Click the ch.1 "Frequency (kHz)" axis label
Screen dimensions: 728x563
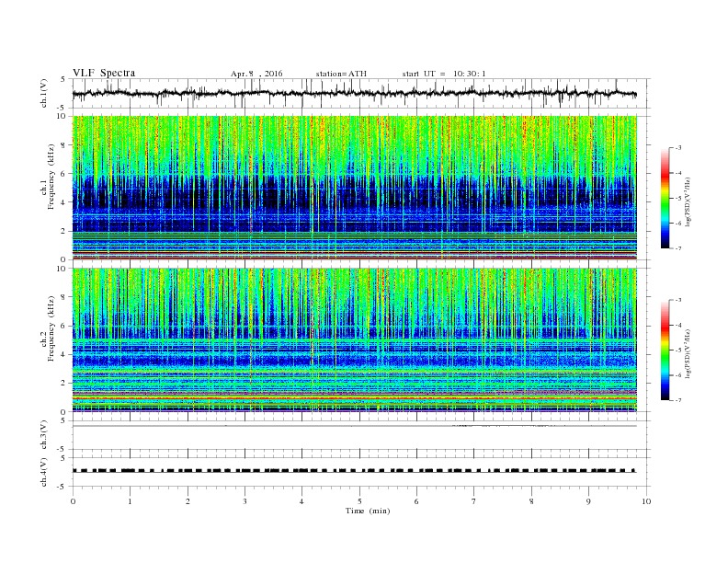[51, 178]
